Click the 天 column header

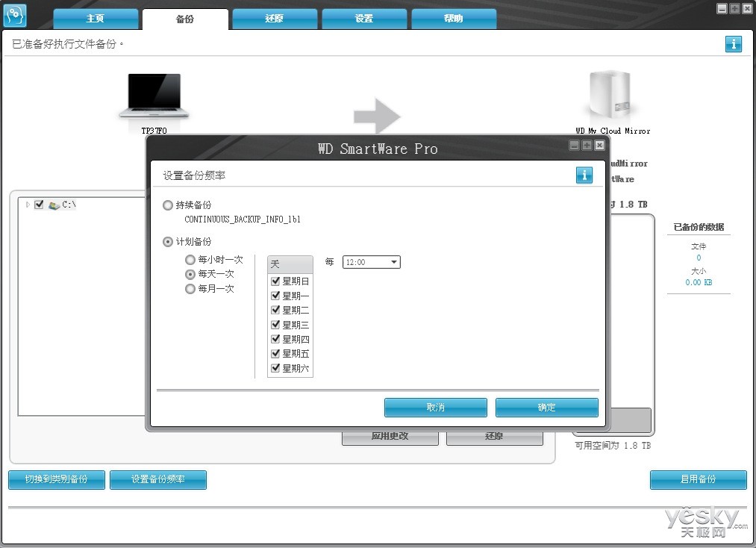290,264
